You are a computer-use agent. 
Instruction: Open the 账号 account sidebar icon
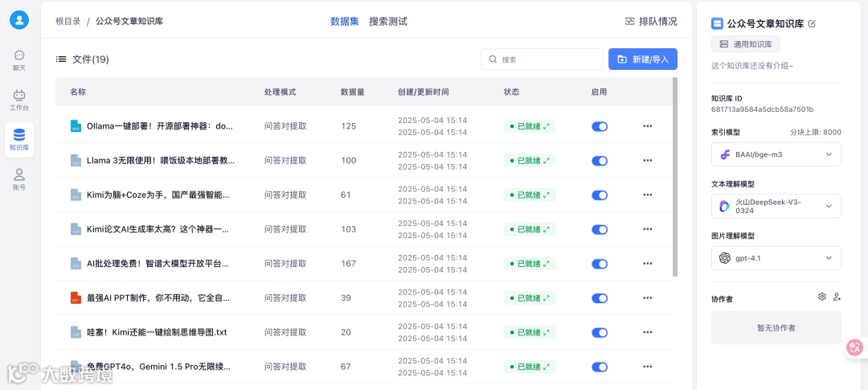(19, 179)
